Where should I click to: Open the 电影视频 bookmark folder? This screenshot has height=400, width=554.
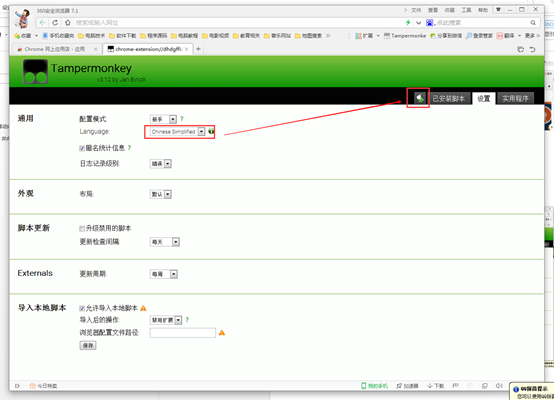216,36
